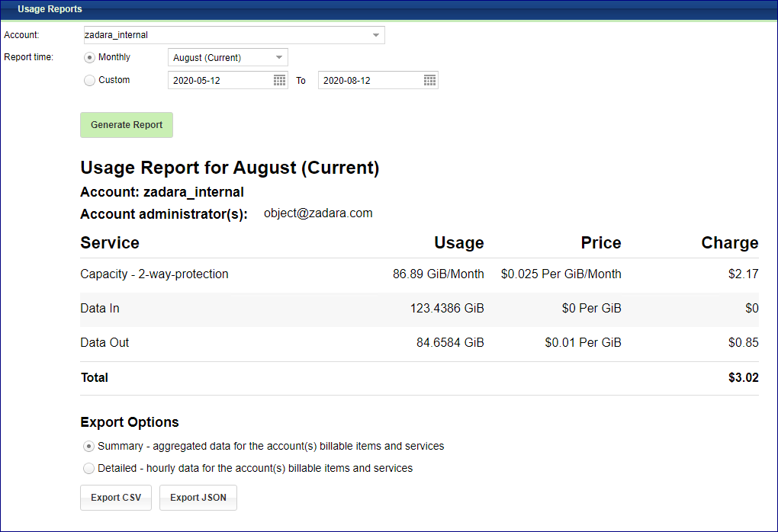Screen dimensions: 778x532
Task: Click the Service column header
Action: [x=110, y=243]
